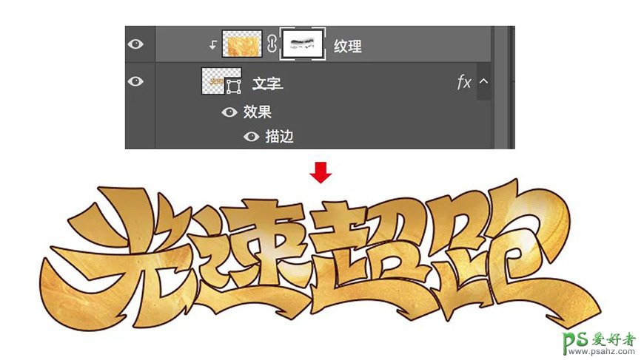This screenshot has height=360, width=644.
Task: Select the 文字 smart object thumbnail
Action: tap(221, 81)
